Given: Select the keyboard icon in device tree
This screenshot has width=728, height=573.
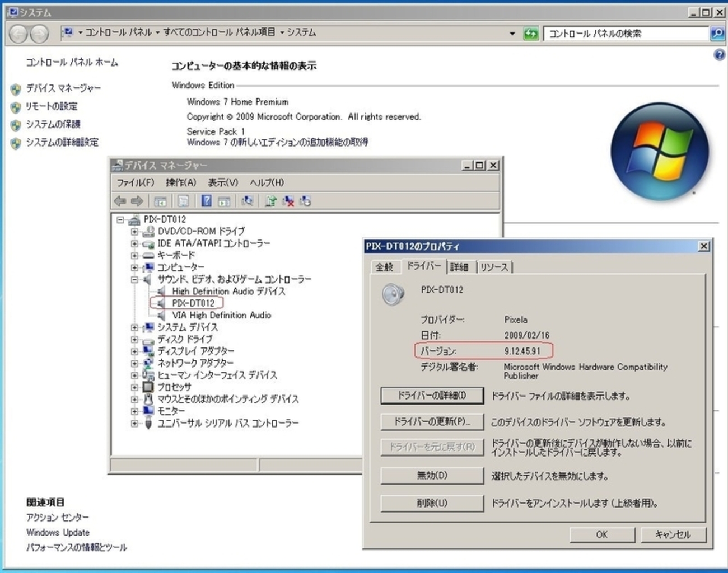Looking at the screenshot, I should (148, 255).
